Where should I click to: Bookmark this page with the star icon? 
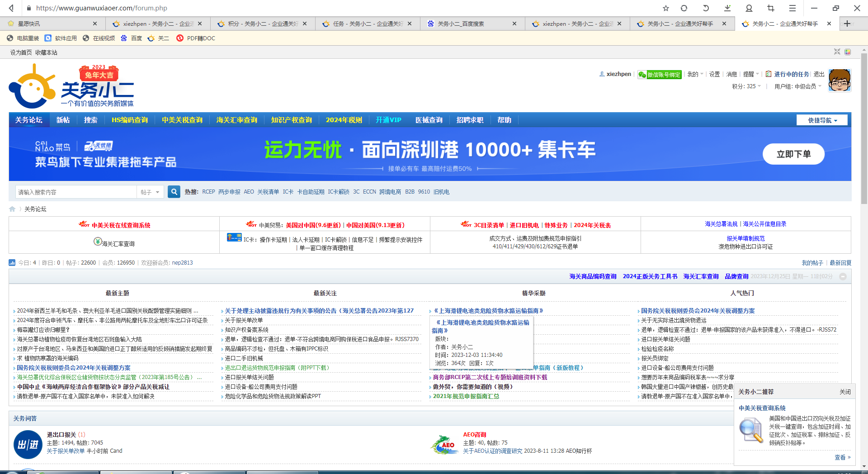[x=665, y=8]
